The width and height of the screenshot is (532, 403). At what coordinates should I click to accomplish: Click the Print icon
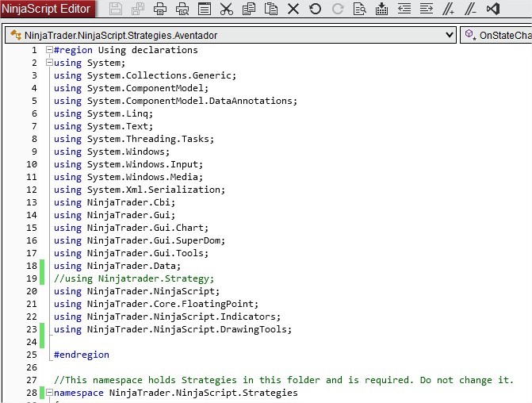pyautogui.click(x=160, y=9)
